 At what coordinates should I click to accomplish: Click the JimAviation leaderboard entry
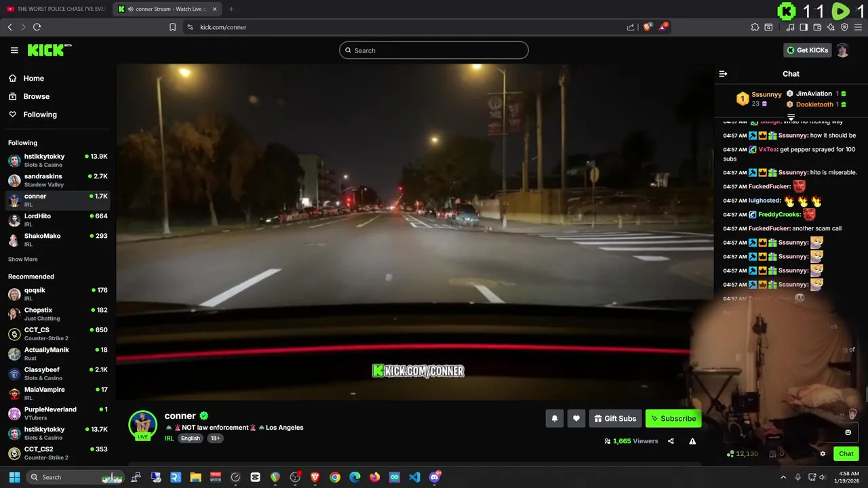coord(816,94)
